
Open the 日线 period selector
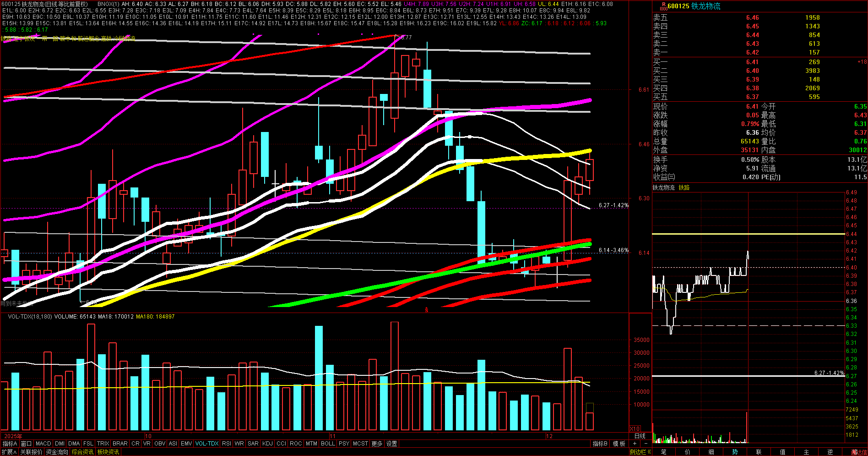pyautogui.click(x=640, y=436)
